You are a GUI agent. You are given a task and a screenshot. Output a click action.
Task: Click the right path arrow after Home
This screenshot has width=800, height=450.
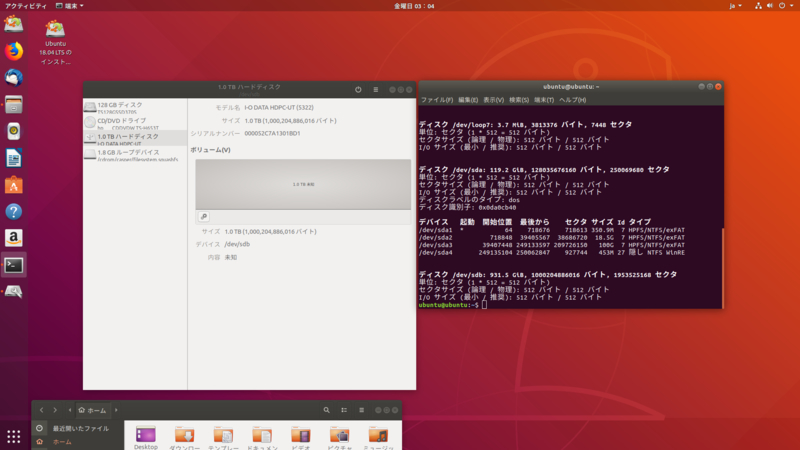coord(116,410)
